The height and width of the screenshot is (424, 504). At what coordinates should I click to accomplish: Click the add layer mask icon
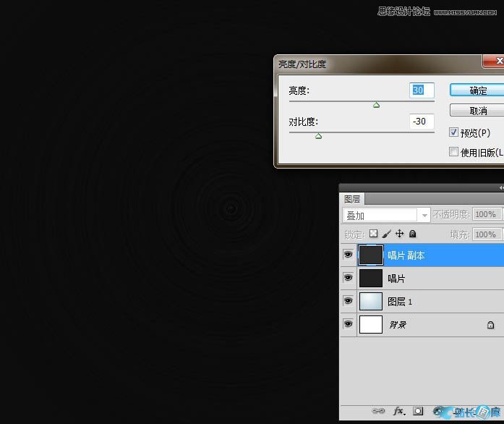tap(418, 411)
